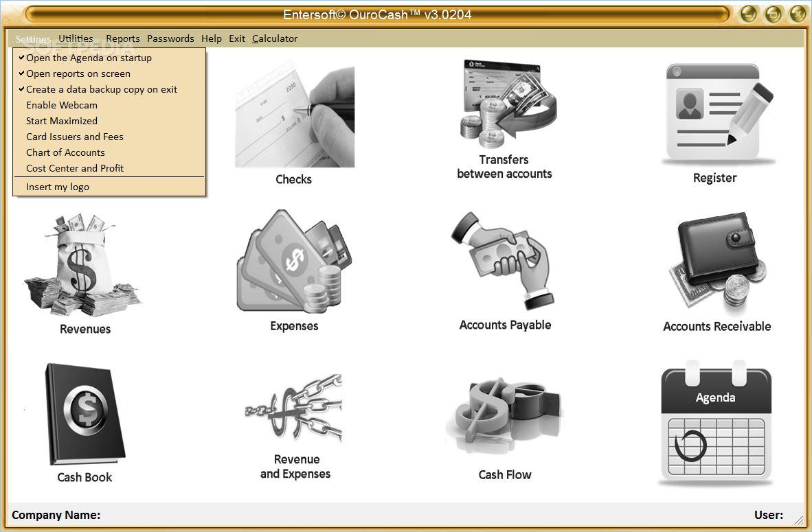Close the Settings menu via its title
This screenshot has height=532, width=812.
coord(33,39)
